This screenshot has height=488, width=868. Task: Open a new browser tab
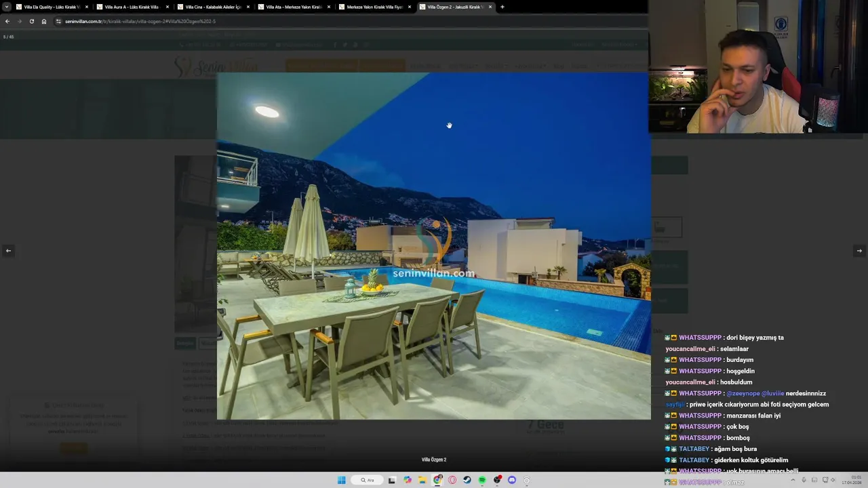click(x=502, y=7)
